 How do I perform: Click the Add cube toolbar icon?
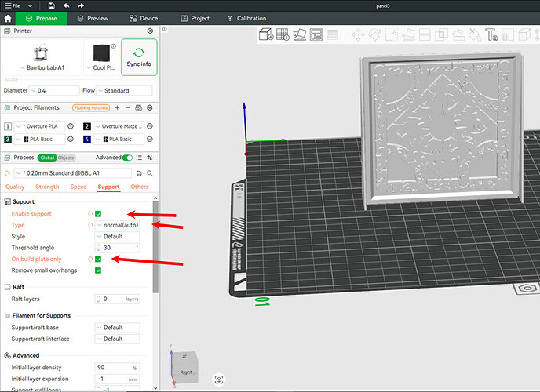(x=266, y=34)
